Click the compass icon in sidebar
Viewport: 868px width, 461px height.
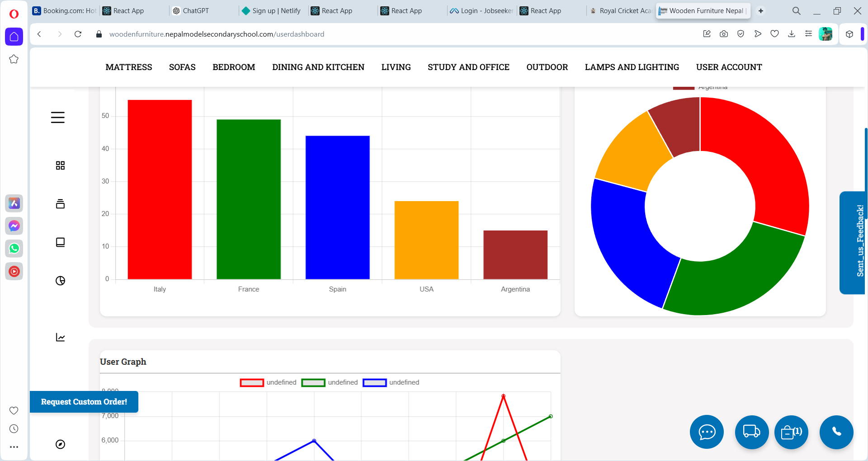pyautogui.click(x=60, y=444)
